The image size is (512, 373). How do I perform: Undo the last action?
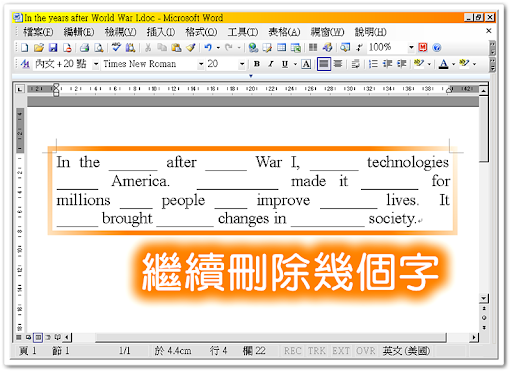point(208,48)
